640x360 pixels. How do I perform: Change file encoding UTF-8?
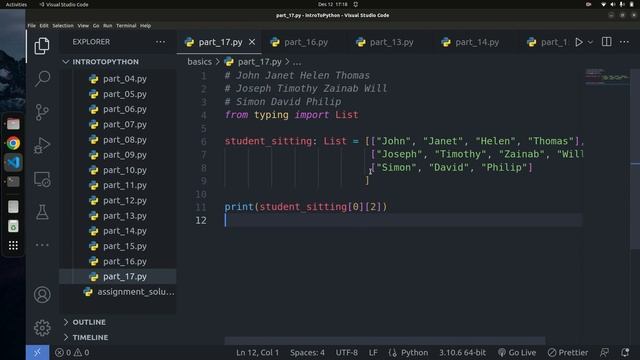click(x=347, y=353)
